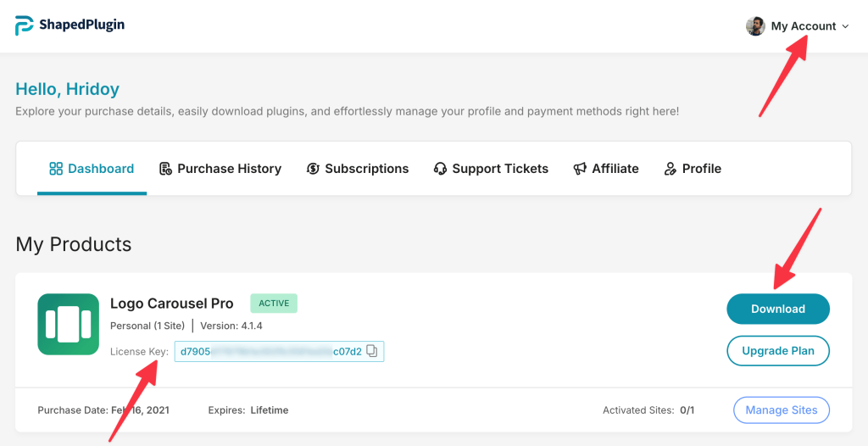Open the Affiliate tab
The width and height of the screenshot is (868, 446).
tap(615, 169)
